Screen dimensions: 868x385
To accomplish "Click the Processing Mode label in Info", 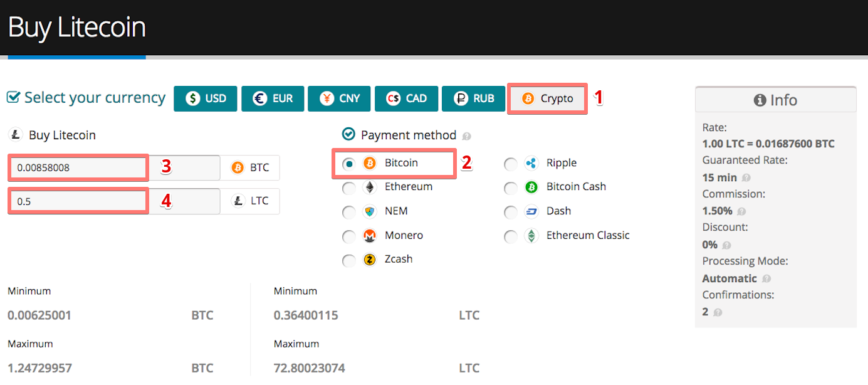I will pos(745,261).
